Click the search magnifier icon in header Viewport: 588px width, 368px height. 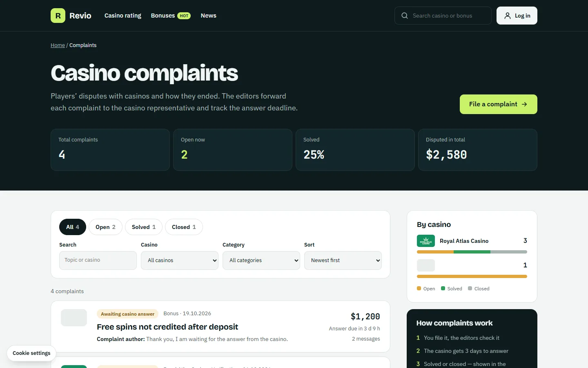tap(405, 16)
